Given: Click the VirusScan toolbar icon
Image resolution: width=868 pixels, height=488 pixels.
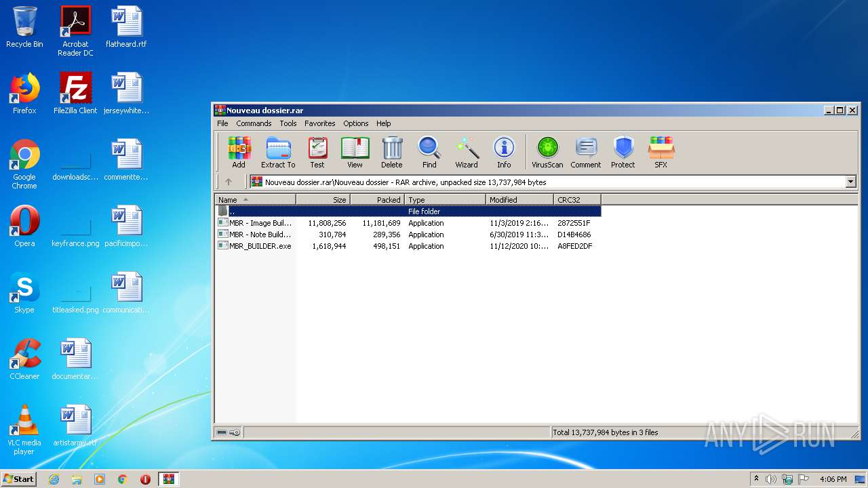Looking at the screenshot, I should 547,152.
